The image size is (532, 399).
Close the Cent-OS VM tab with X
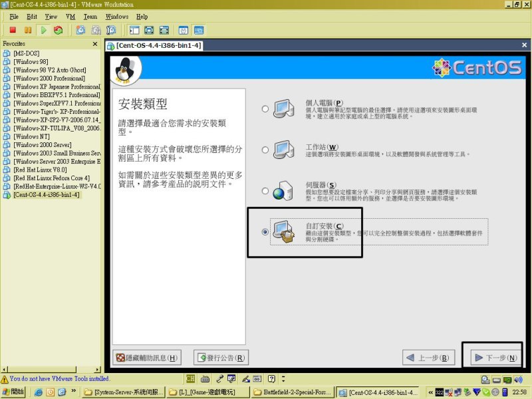(524, 45)
